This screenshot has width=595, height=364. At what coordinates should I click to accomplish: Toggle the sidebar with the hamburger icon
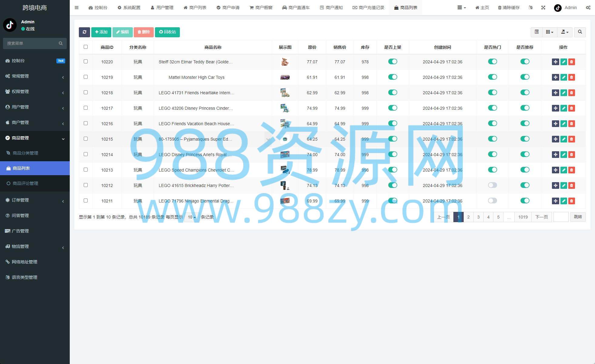(x=76, y=8)
